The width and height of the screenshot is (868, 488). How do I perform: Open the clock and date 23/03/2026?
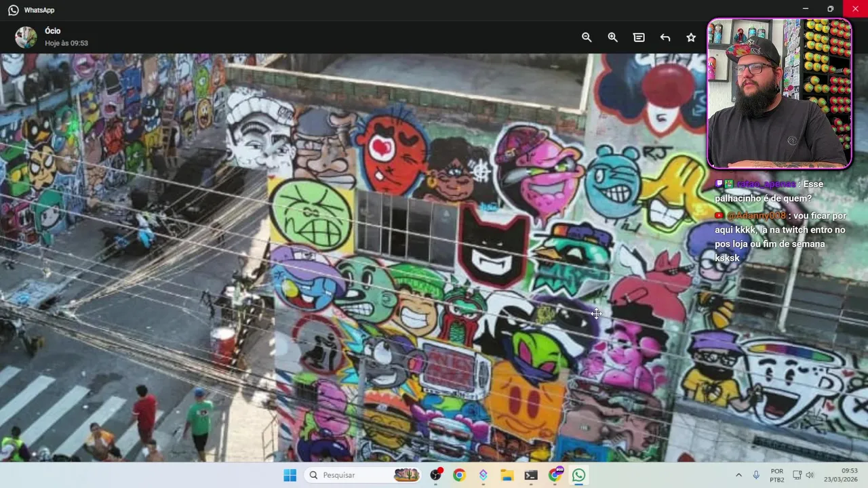tap(840, 475)
